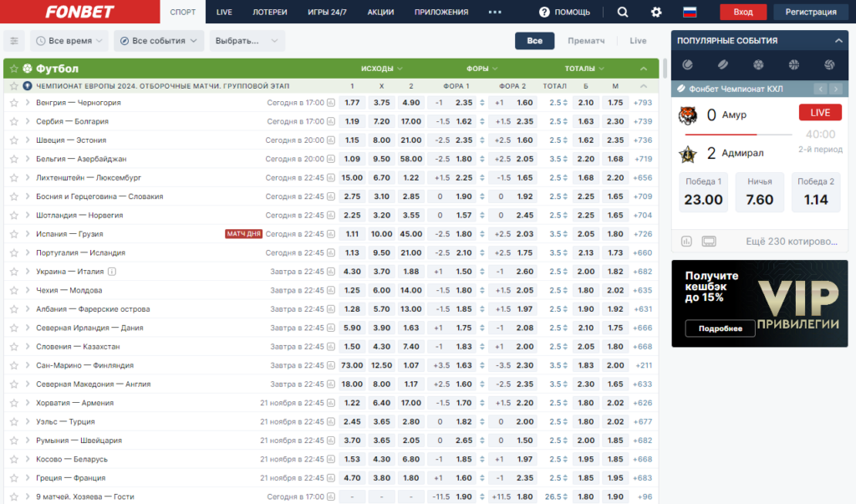Adjust handicap stepper for Бельгия — Азербайджан
856x504 pixels.
[482, 159]
